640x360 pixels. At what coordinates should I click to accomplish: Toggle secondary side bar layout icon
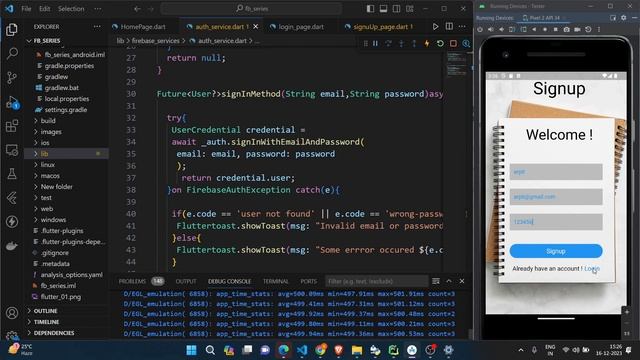[396, 9]
